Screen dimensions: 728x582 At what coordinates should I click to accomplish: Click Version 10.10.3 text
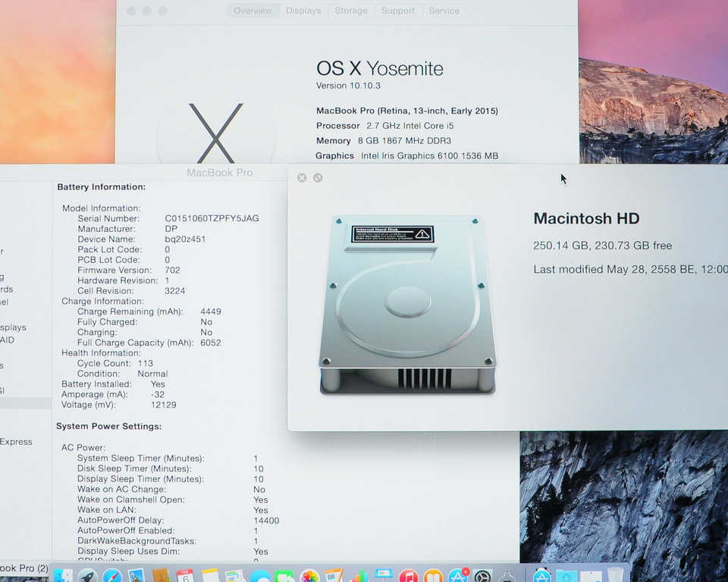tap(348, 86)
